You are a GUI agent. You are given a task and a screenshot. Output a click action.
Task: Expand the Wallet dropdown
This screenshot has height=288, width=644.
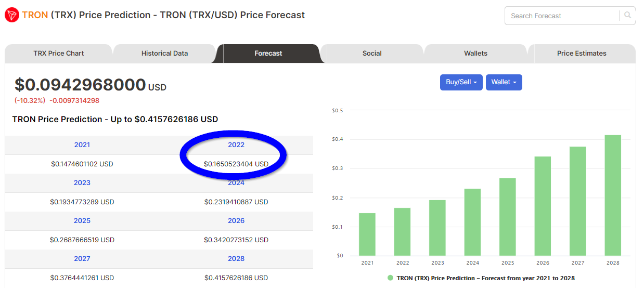click(x=504, y=82)
